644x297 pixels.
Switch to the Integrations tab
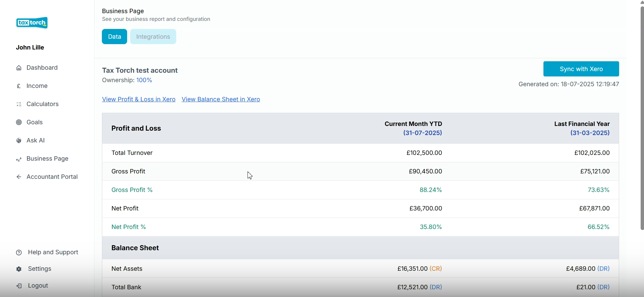[153, 37]
